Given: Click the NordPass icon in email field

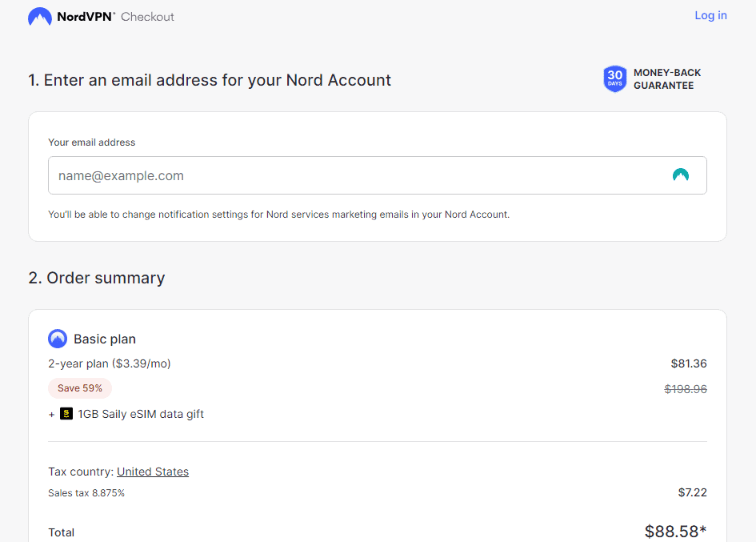Looking at the screenshot, I should pos(680,175).
